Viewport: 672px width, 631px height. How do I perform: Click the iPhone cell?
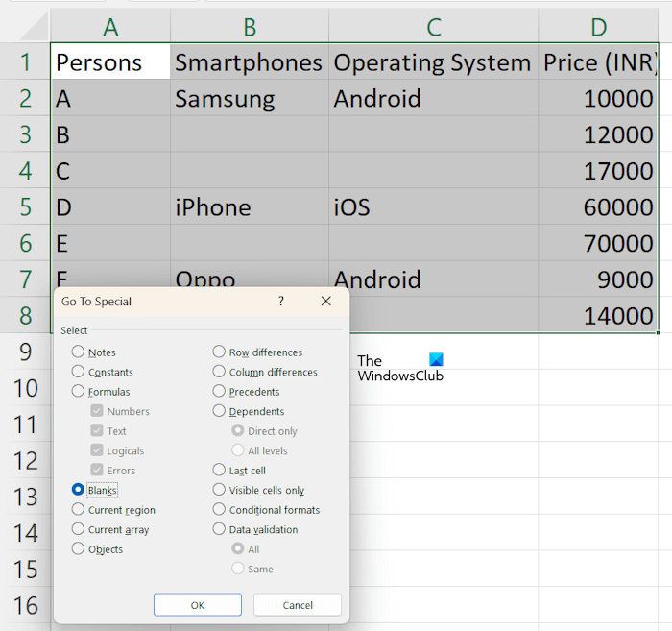250,207
